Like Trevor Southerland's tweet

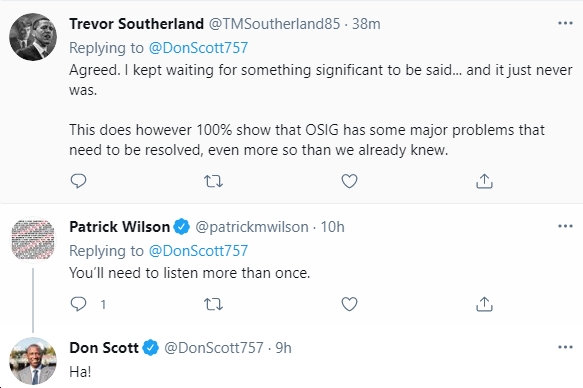pos(349,181)
